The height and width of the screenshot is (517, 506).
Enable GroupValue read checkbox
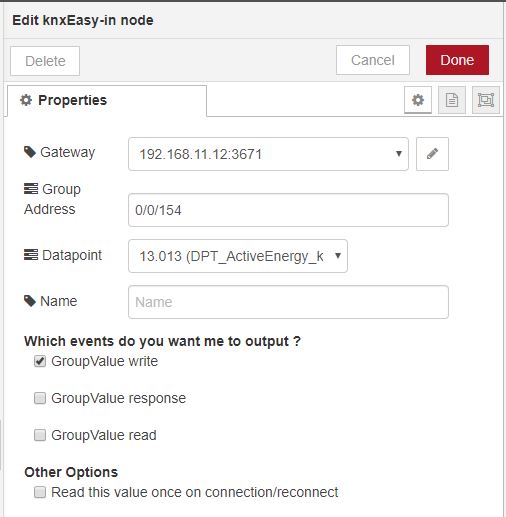point(40,435)
